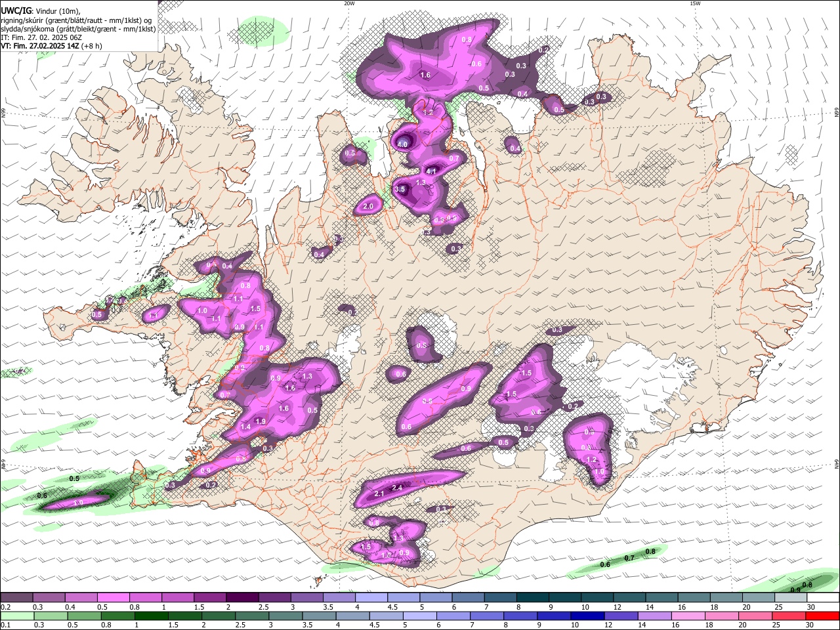
Task: Click the "20W" longitude label
Action: coord(350,3)
